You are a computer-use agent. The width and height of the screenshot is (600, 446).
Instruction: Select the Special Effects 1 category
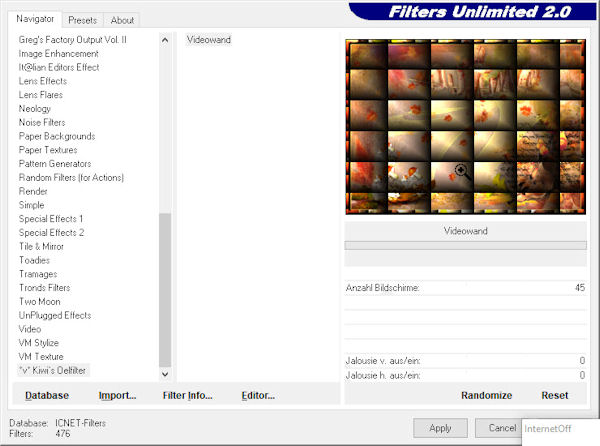click(x=51, y=219)
